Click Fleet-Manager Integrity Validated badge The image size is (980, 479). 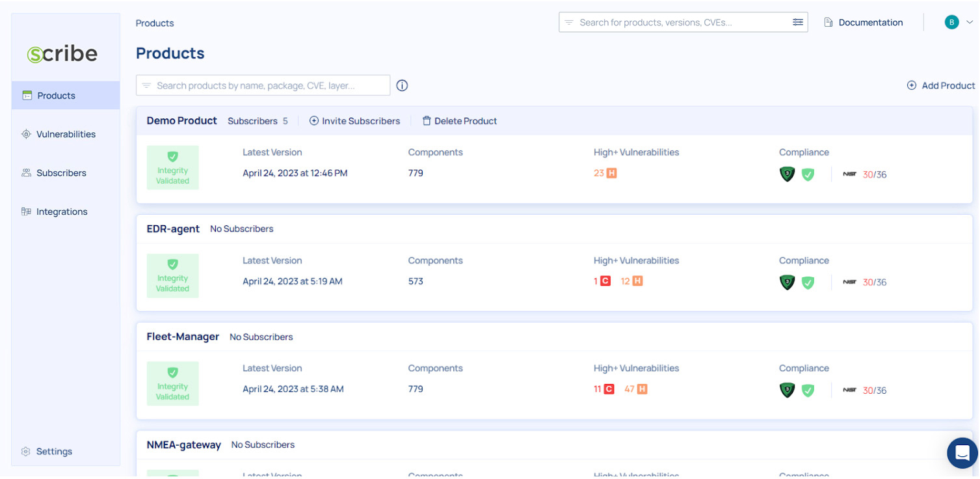pyautogui.click(x=173, y=384)
